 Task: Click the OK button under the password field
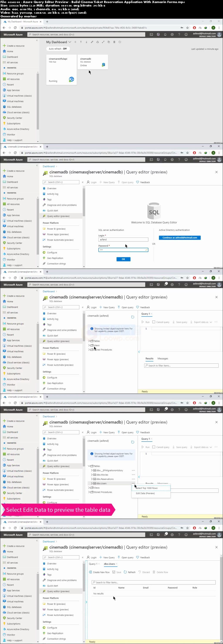click(123, 259)
